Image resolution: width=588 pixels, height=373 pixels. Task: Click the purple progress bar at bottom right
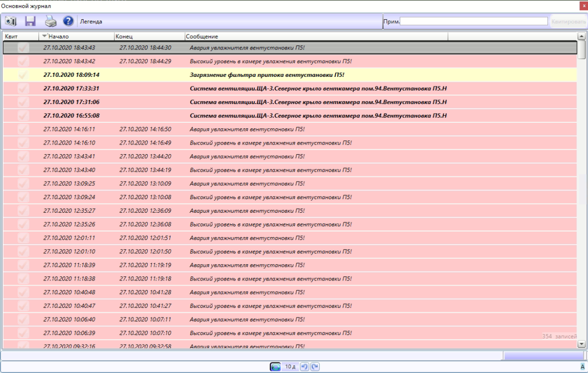(x=543, y=356)
